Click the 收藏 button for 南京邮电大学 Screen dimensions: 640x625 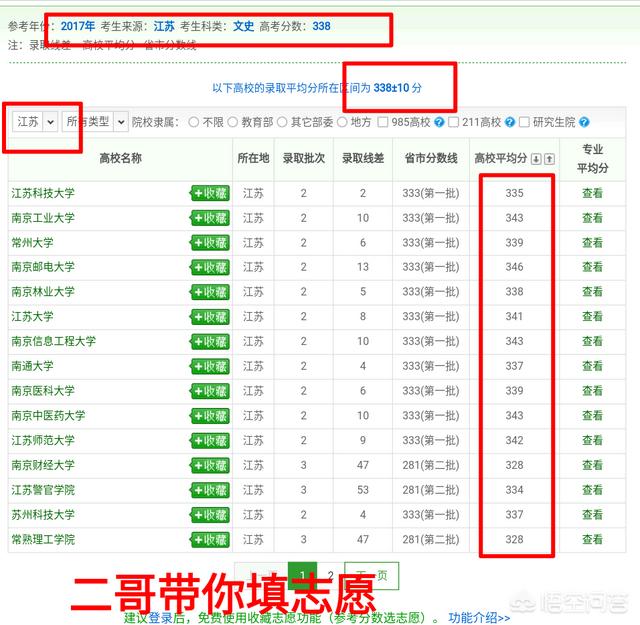click(x=210, y=267)
